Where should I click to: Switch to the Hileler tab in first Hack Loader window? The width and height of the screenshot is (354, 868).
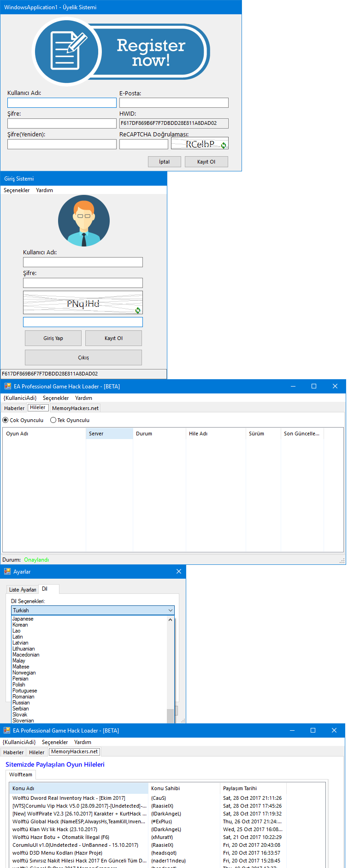click(38, 408)
